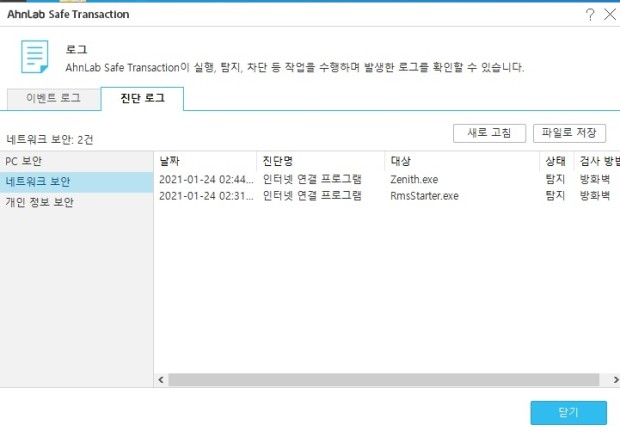Switch to the 이벤트 로그 tab
The height and width of the screenshot is (437, 620).
54,98
